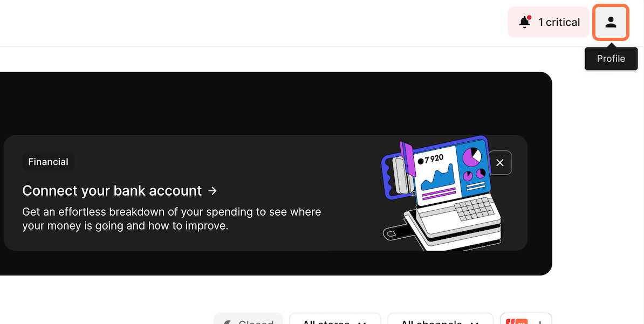This screenshot has width=644, height=324.
Task: Click the 7920 figure on illustrated screen
Action: [x=431, y=160]
